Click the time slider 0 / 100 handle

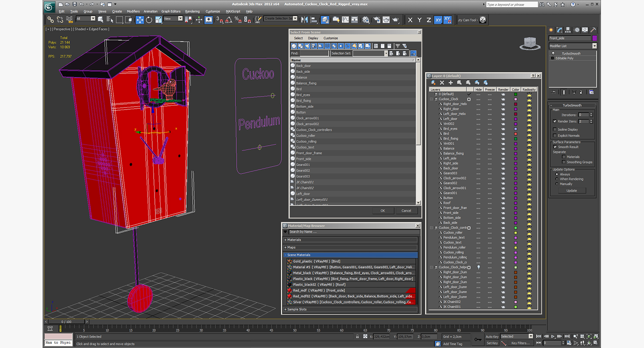[66, 322]
